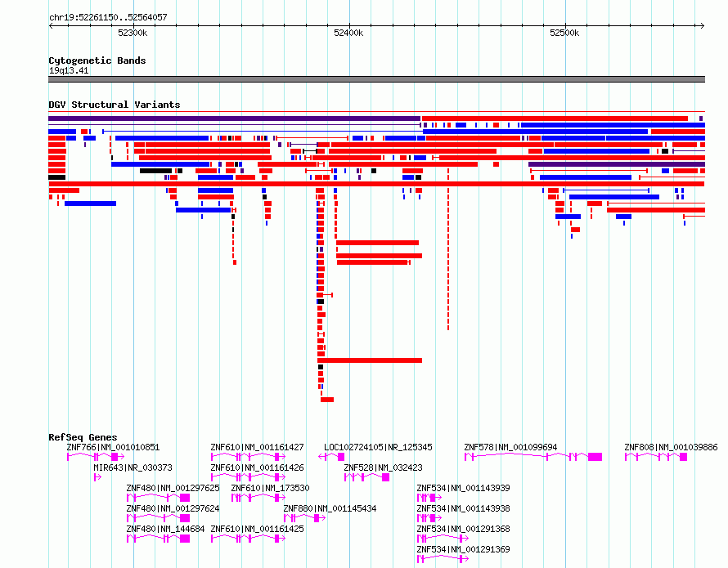Screen dimensions: 728x568
Task: Click the ZNF766 gene model glyph
Action: 96,457
